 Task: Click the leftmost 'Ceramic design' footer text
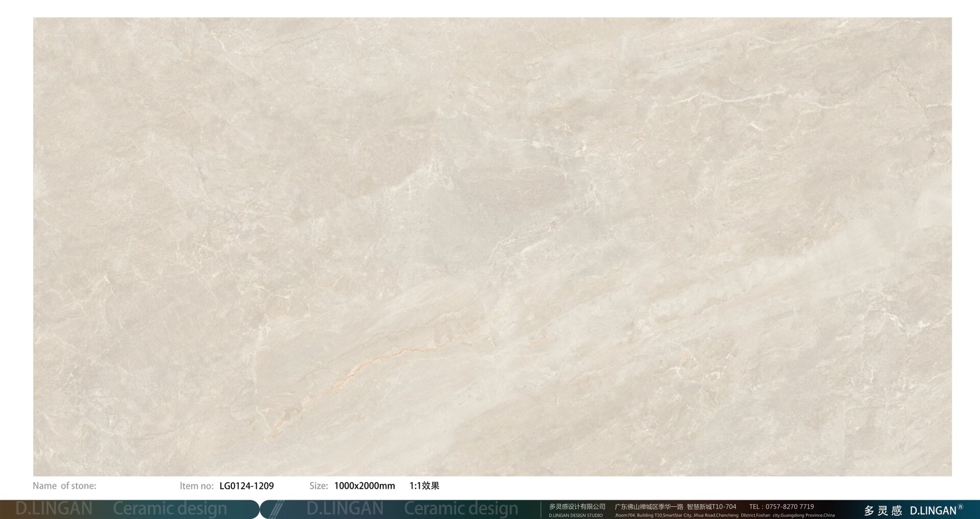pos(169,509)
